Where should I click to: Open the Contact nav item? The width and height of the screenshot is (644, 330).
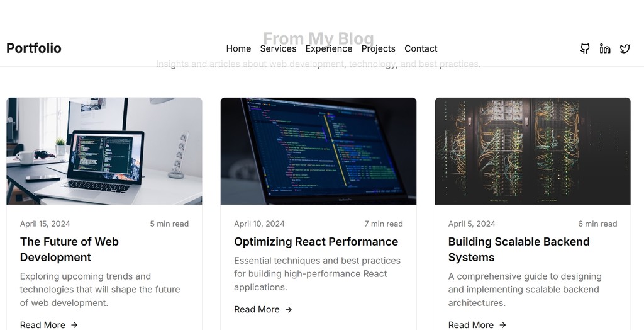pyautogui.click(x=421, y=48)
